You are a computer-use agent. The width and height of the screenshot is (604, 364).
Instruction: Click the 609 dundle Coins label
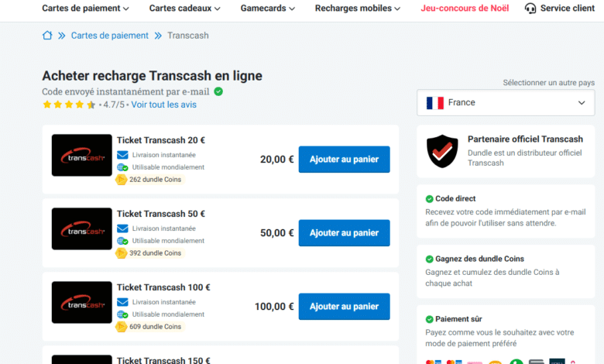[x=155, y=327]
